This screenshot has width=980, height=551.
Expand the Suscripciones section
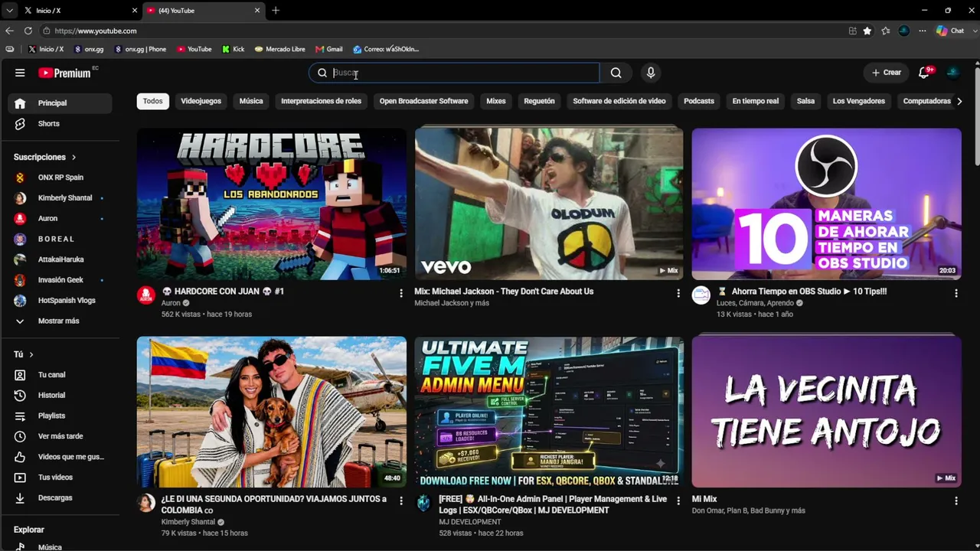[45, 157]
